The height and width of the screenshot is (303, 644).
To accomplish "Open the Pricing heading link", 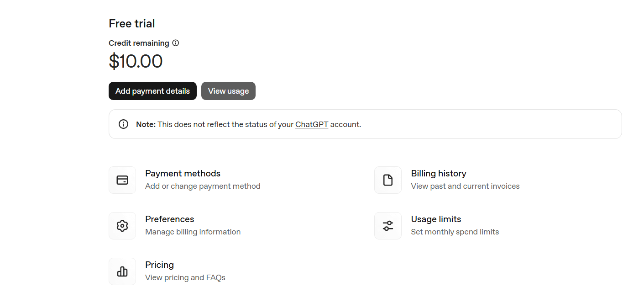I will tap(159, 265).
